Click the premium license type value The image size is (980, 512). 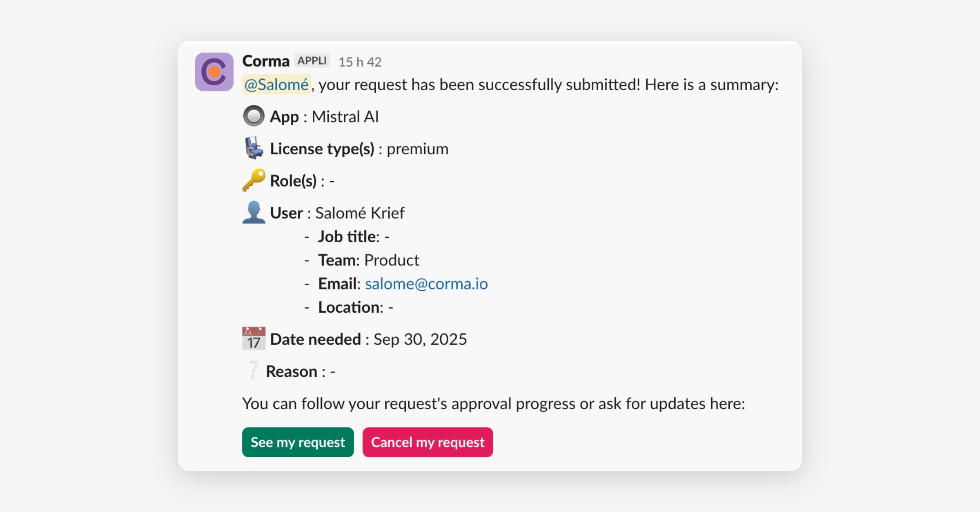[x=417, y=149]
